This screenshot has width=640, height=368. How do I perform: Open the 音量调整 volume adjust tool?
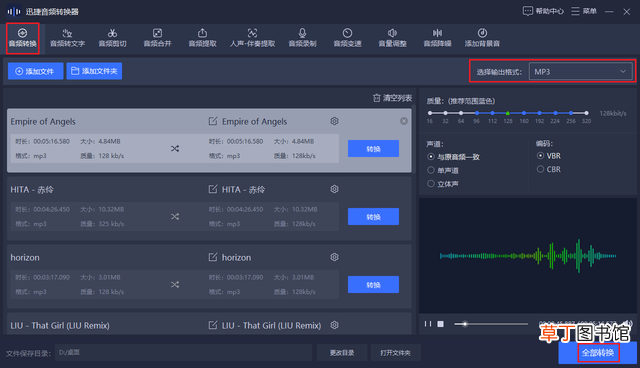point(392,38)
